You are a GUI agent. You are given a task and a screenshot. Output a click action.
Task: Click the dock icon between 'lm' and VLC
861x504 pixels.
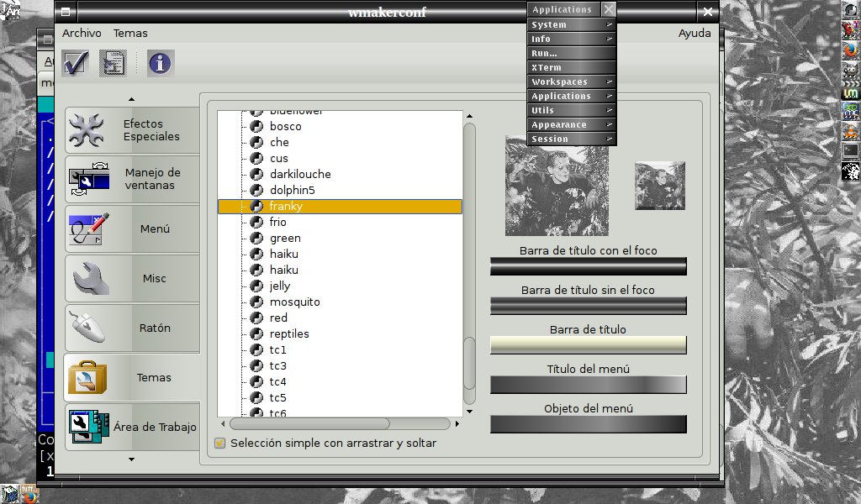[x=851, y=112]
